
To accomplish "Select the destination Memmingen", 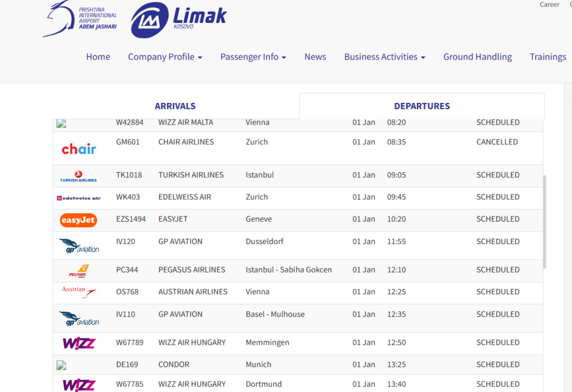I will click(268, 342).
